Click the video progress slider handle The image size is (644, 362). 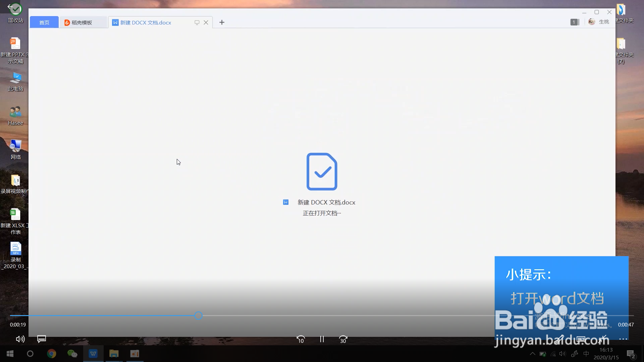(x=198, y=315)
